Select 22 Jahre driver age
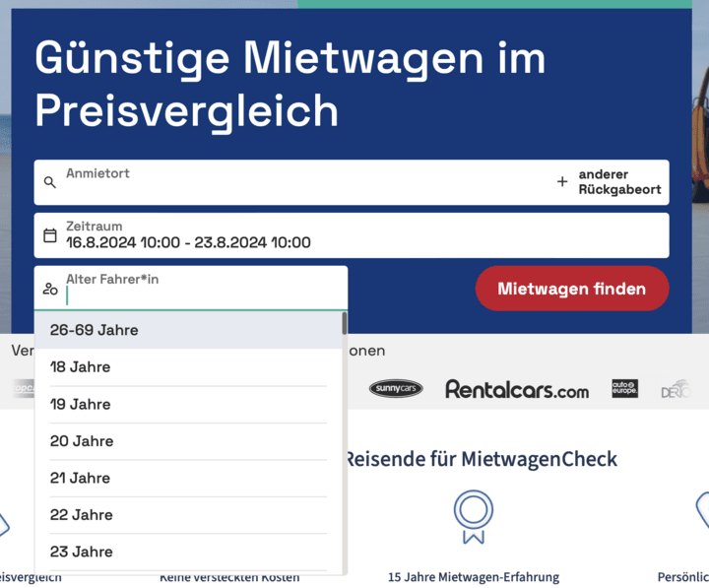 click(82, 515)
